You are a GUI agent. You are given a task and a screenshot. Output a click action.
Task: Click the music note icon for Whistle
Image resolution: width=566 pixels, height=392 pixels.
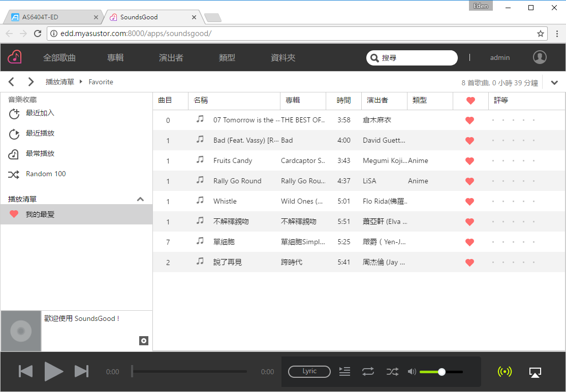coord(200,200)
